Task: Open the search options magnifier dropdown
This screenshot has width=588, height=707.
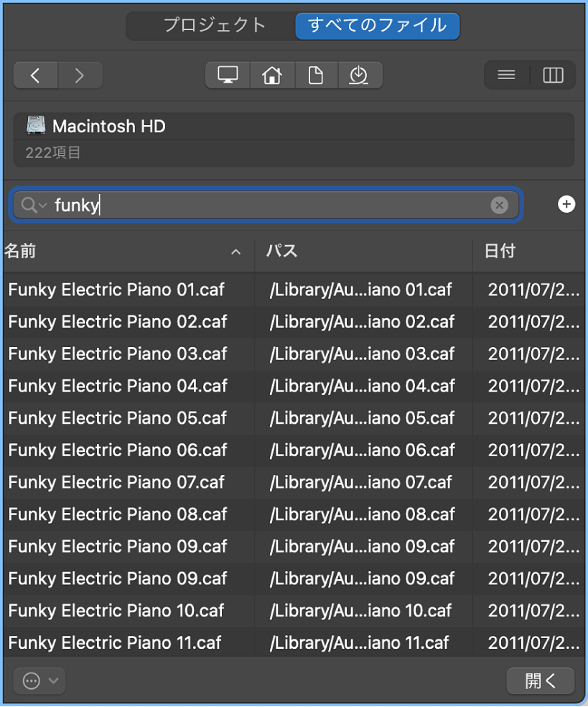Action: (x=34, y=205)
